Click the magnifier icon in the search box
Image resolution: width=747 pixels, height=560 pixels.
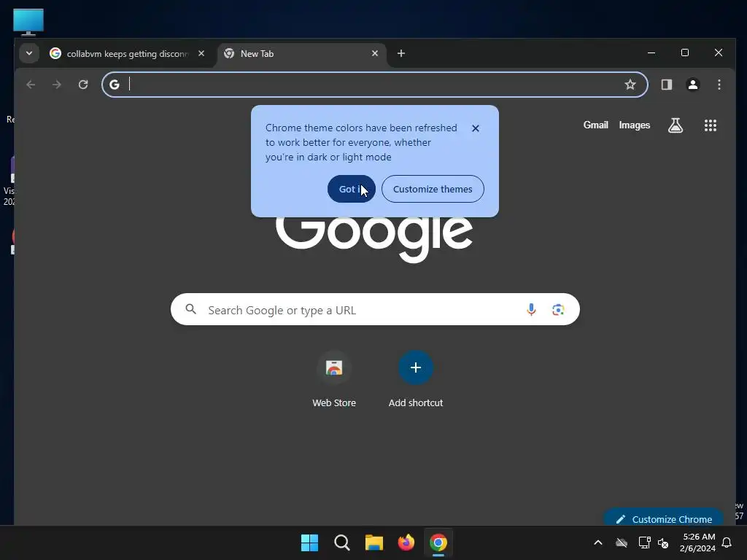click(191, 309)
